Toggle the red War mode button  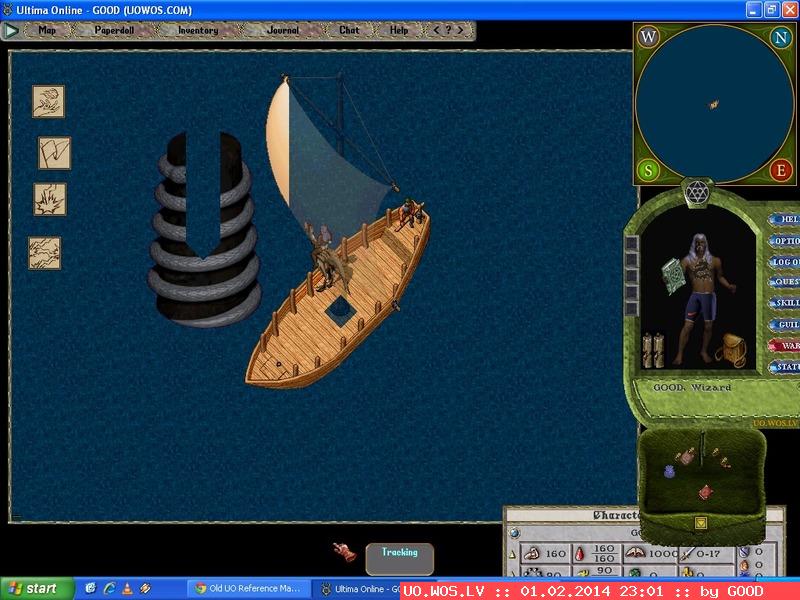coord(786,346)
